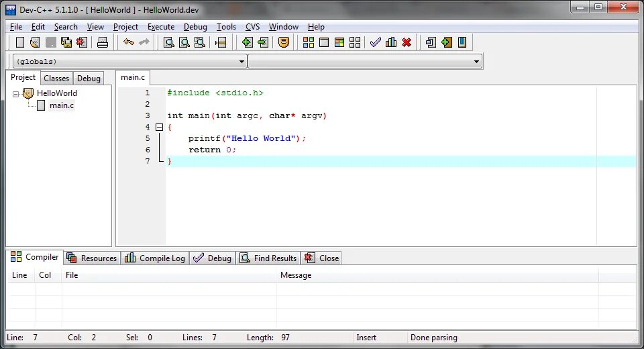Screen dimensions: 644x349
Task: Click the '#include <stdio.h>' code line
Action: (215, 93)
